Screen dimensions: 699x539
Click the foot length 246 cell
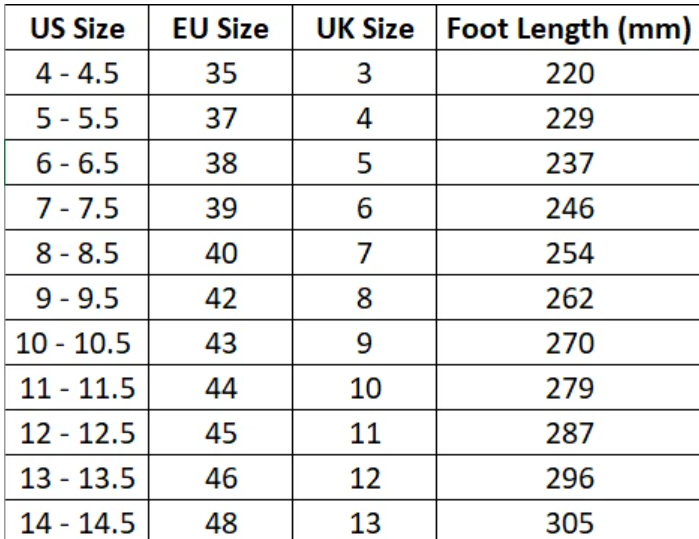pyautogui.click(x=568, y=207)
